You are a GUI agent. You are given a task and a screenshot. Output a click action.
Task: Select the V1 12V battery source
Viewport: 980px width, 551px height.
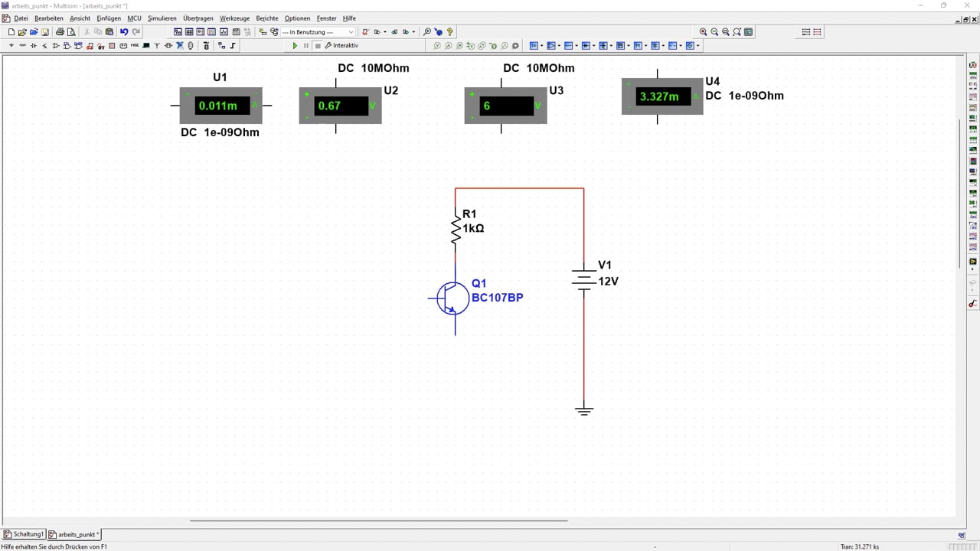pyautogui.click(x=583, y=280)
